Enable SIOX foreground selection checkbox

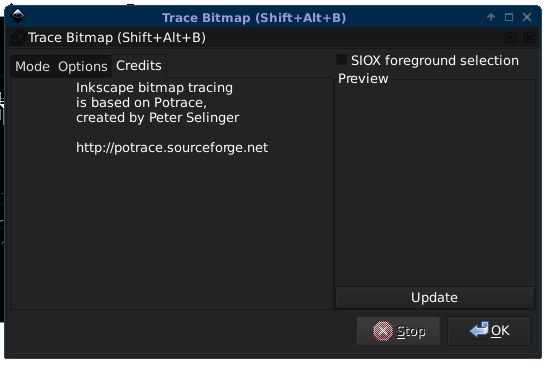tap(341, 60)
